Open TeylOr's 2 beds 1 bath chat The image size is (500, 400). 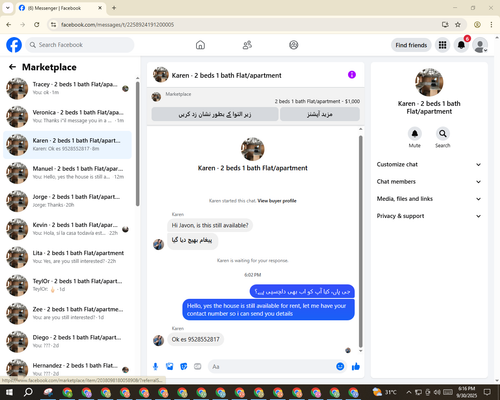[68, 285]
